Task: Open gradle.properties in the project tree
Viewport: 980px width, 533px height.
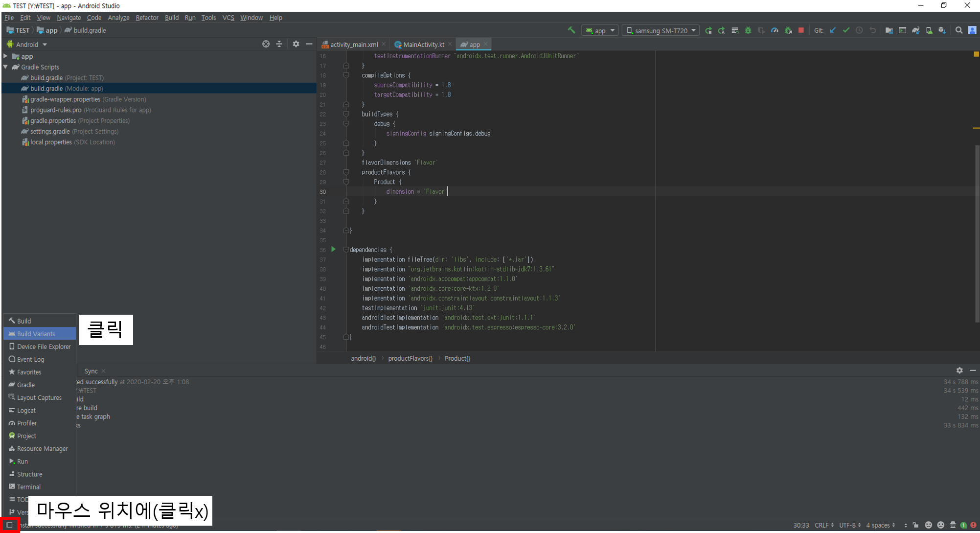Action: [x=53, y=121]
